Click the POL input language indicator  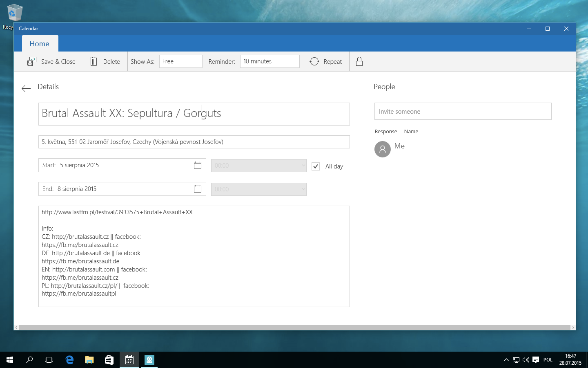[x=548, y=360]
